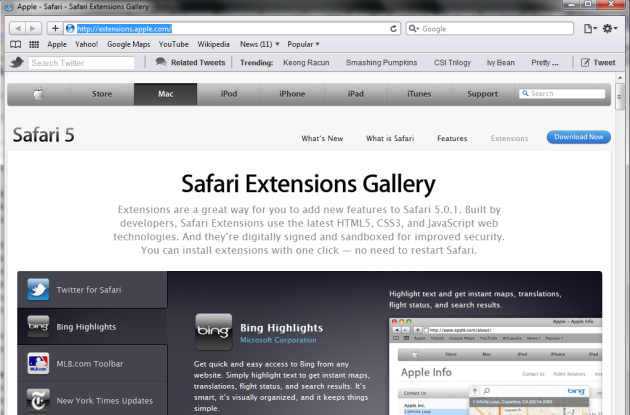Open Safari settings gear menu
630x415 pixels.
(x=610, y=29)
